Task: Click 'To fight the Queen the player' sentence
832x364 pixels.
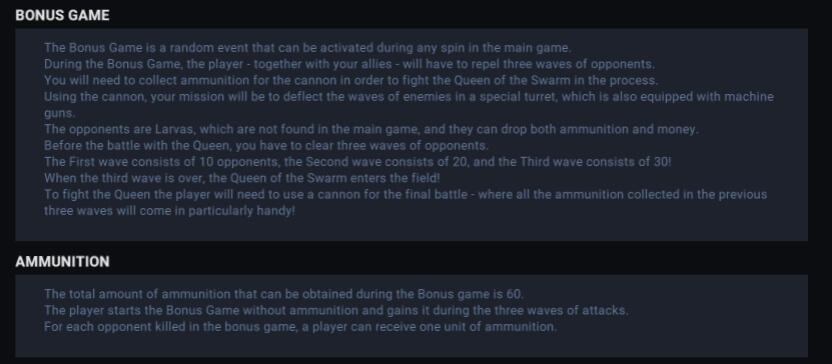Action: 405,195
